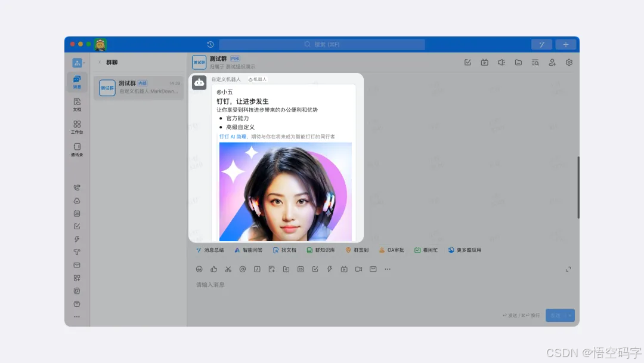Click the 找文档 shortcut

(284, 250)
